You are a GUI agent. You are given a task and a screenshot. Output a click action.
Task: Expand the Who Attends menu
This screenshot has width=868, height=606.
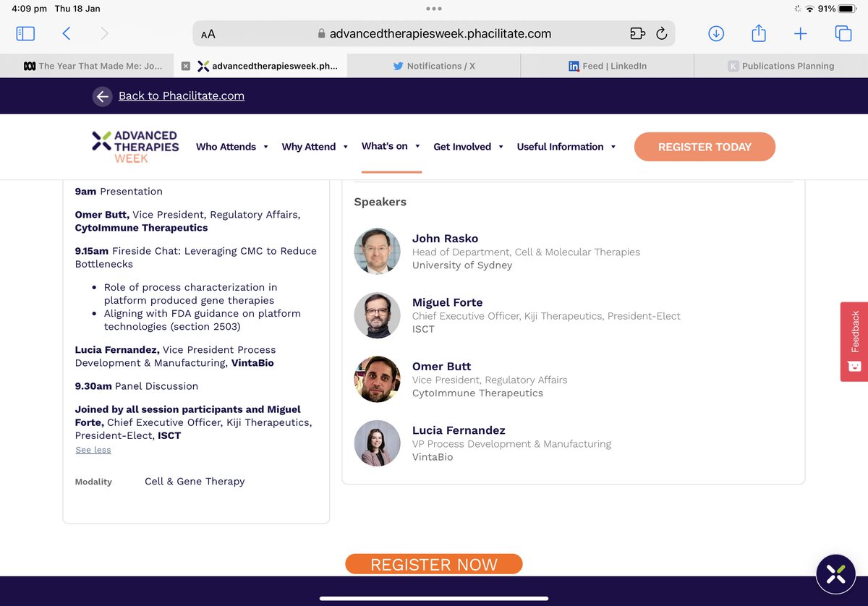(232, 147)
